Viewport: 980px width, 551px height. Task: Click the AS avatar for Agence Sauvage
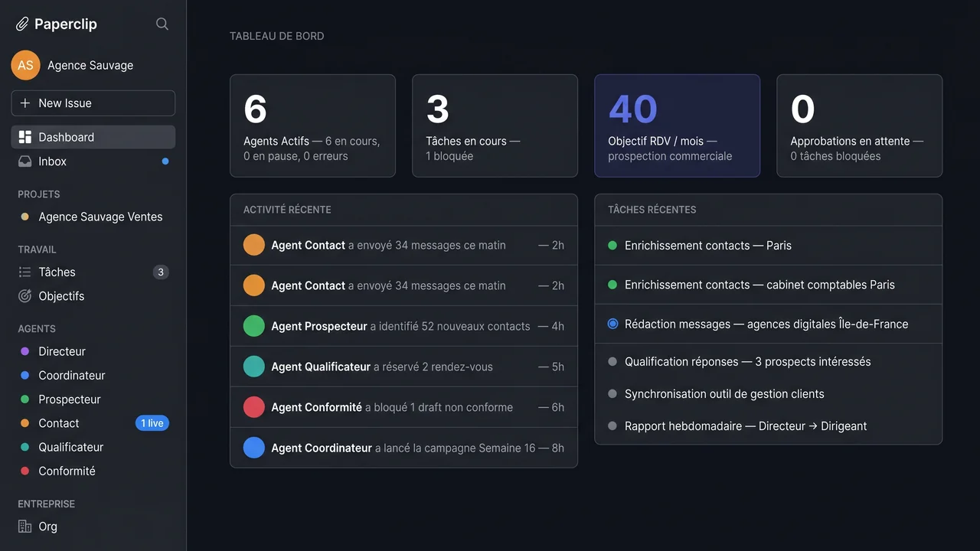click(x=25, y=65)
